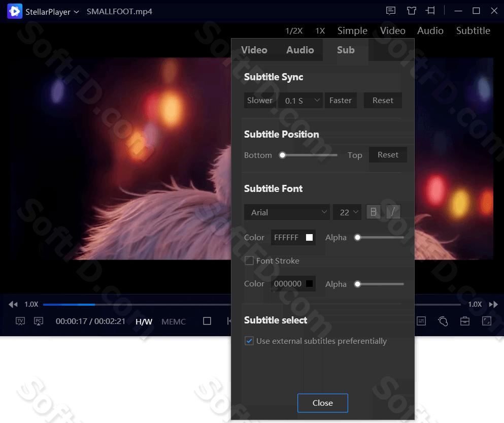504x423 pixels.
Task: Click the StellarPlayer logo icon
Action: click(14, 11)
